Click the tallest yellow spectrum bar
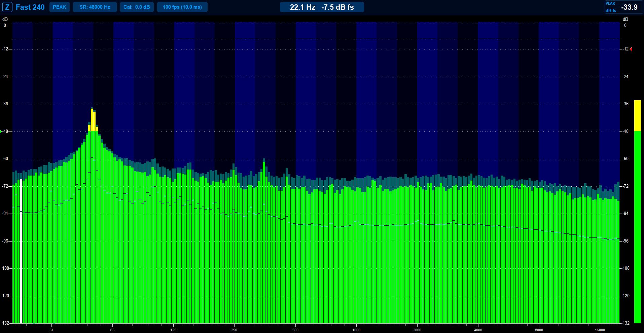 (x=92, y=120)
